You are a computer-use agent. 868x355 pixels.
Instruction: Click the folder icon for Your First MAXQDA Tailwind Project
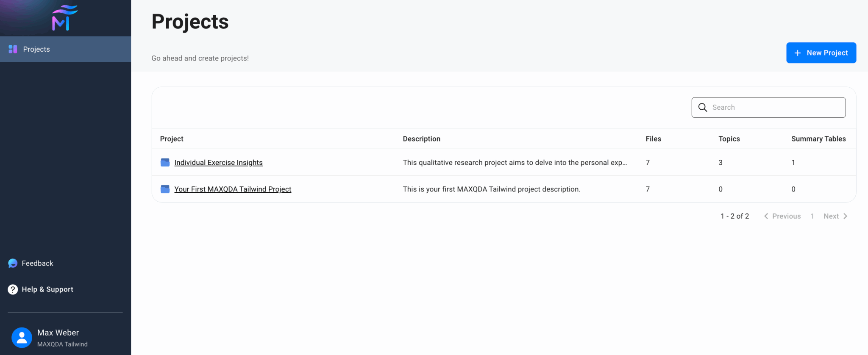coord(165,189)
